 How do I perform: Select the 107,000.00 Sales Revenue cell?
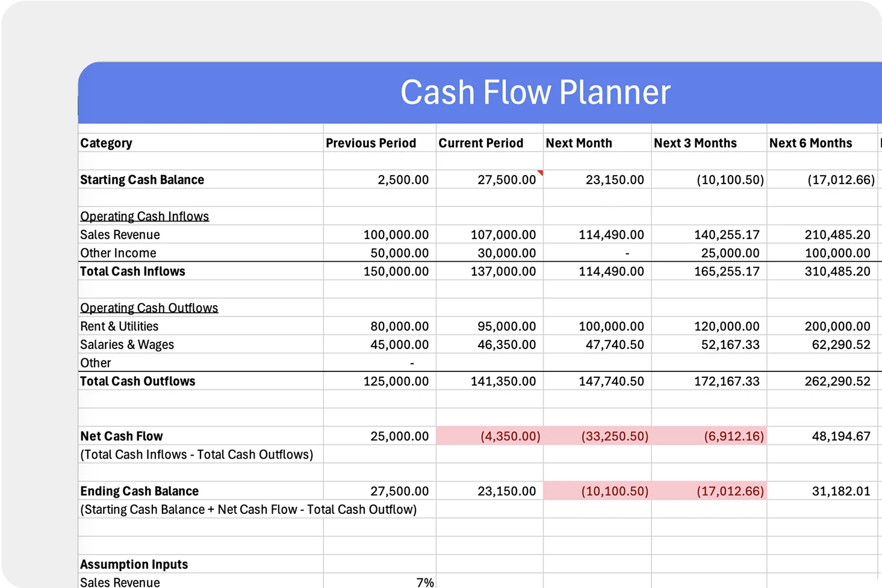[x=489, y=235]
